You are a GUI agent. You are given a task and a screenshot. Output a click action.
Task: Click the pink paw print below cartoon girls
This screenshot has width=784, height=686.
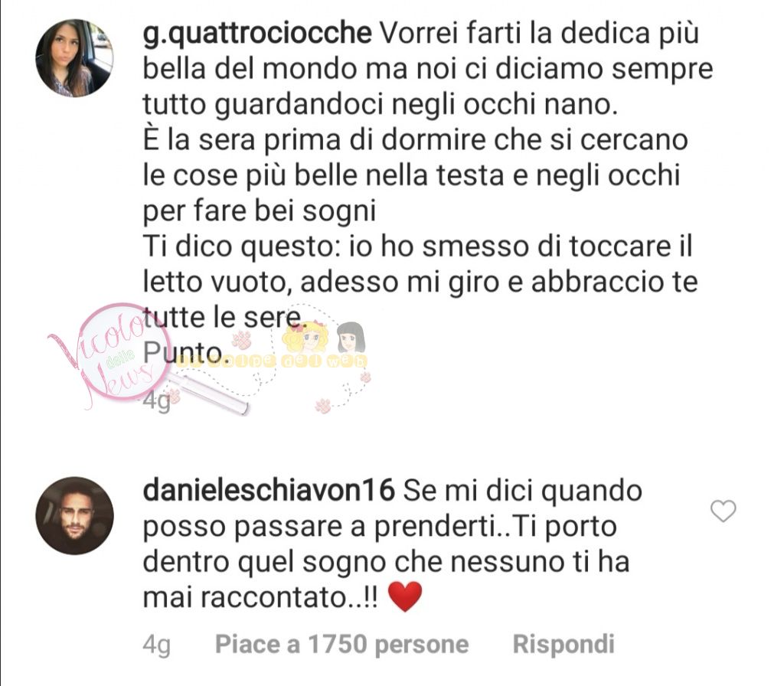(x=323, y=406)
